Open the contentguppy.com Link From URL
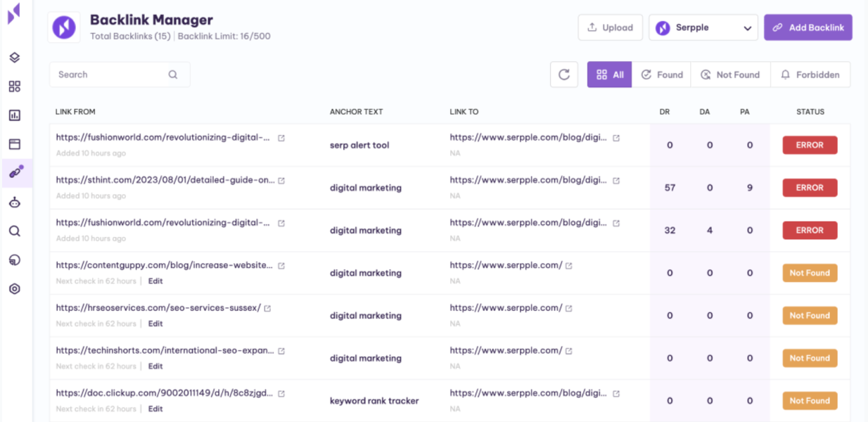Screen dimensions: 868x429 coord(164,265)
